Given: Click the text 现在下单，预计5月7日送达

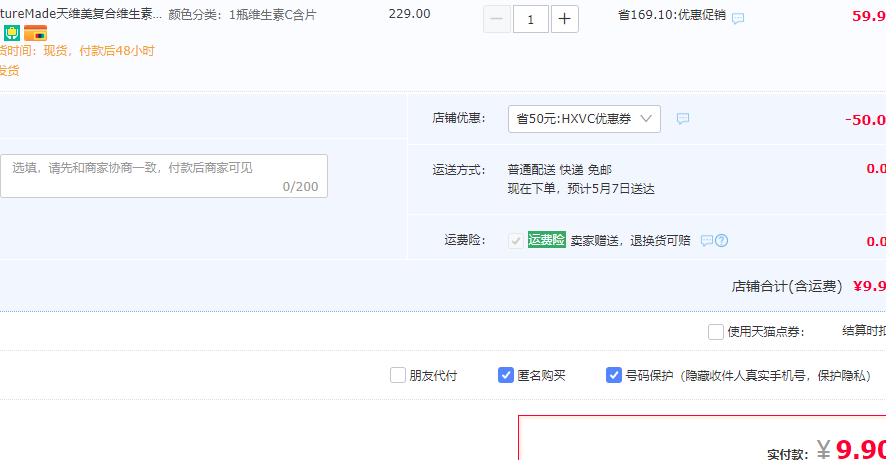Looking at the screenshot, I should pos(581,189).
